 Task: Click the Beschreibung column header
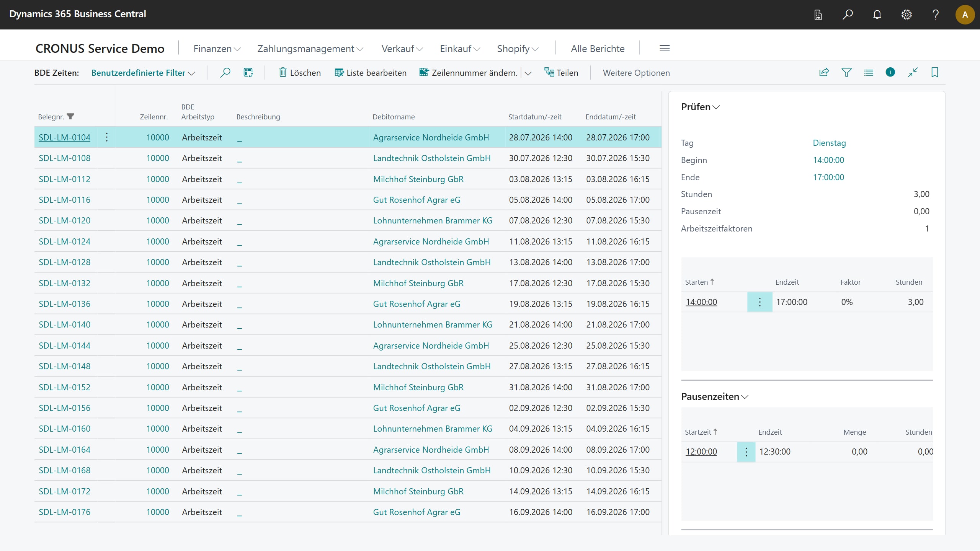pos(258,117)
